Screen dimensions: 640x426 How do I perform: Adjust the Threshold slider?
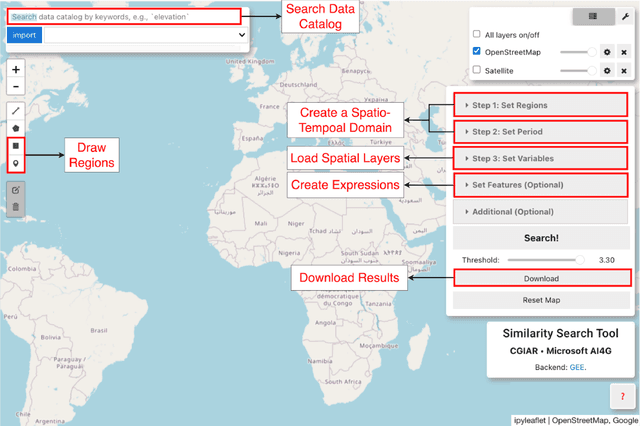click(546, 260)
